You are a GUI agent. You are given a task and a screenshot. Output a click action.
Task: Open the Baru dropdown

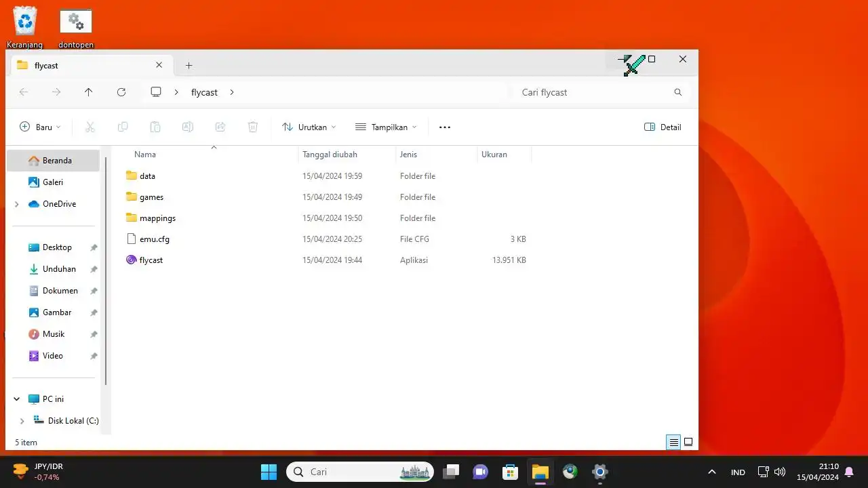click(x=40, y=127)
